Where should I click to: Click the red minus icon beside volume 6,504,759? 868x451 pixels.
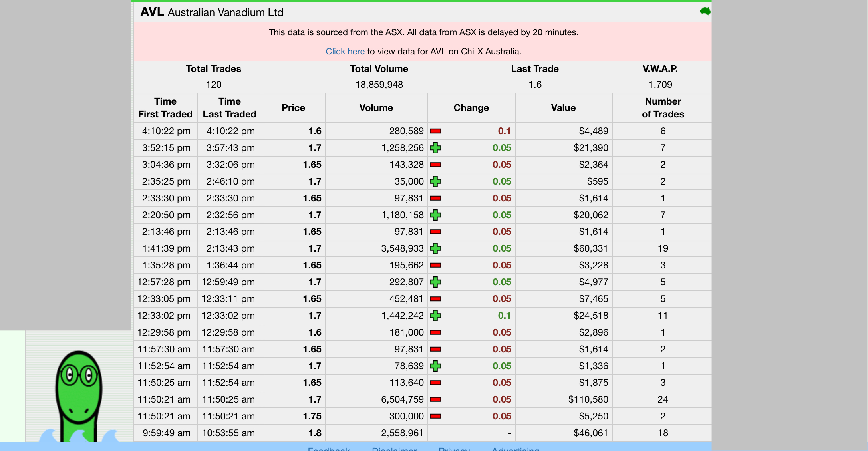pyautogui.click(x=435, y=399)
